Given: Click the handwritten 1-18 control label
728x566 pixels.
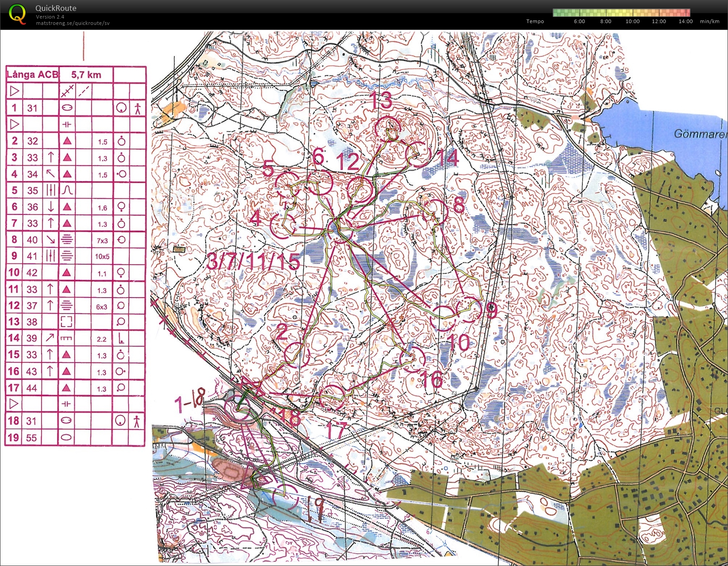Looking at the screenshot, I should tap(190, 400).
